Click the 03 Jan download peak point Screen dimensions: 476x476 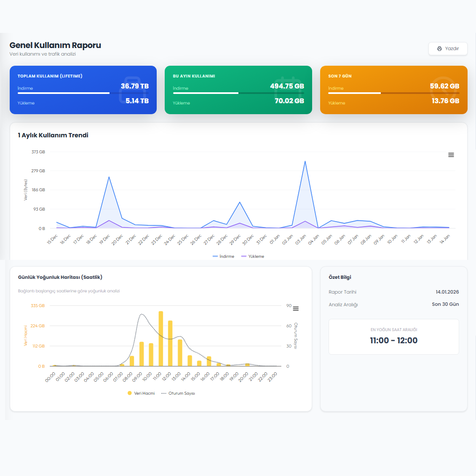(x=305, y=161)
